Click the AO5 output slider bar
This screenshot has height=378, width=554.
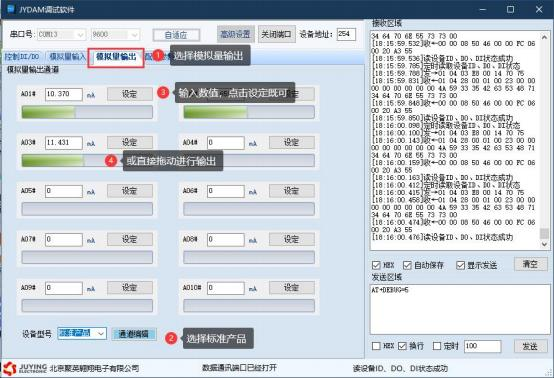click(87, 209)
